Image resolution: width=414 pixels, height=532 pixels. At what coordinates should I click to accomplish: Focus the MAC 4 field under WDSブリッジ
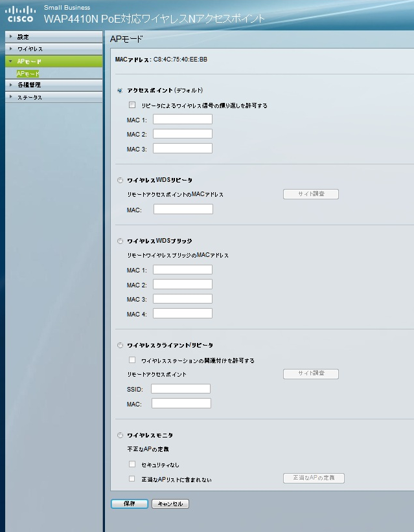[x=182, y=313]
